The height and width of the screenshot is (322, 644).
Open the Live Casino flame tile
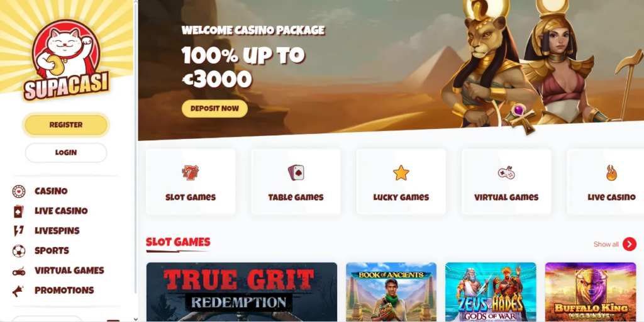pyautogui.click(x=606, y=182)
